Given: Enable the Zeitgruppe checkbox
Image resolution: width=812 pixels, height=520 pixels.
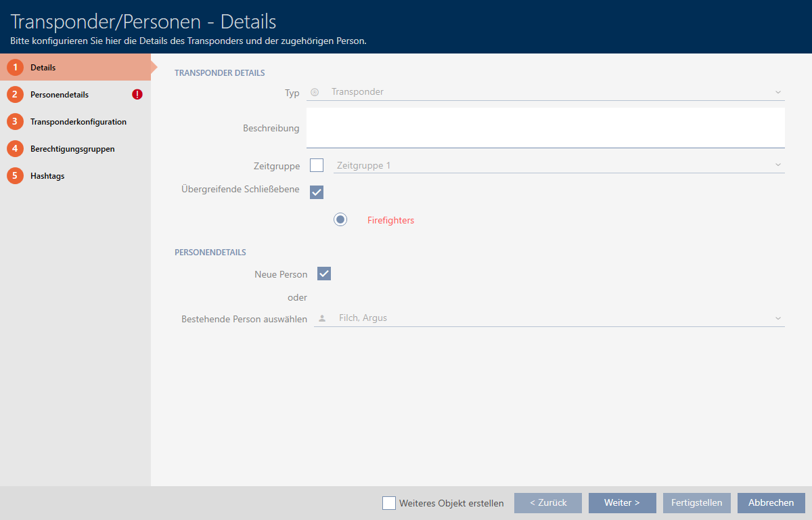Looking at the screenshot, I should pos(317,165).
